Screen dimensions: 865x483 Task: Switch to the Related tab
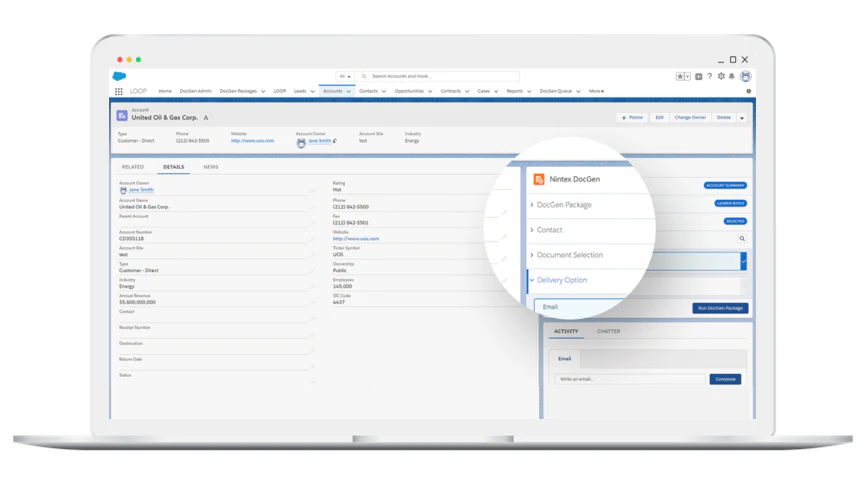[133, 167]
